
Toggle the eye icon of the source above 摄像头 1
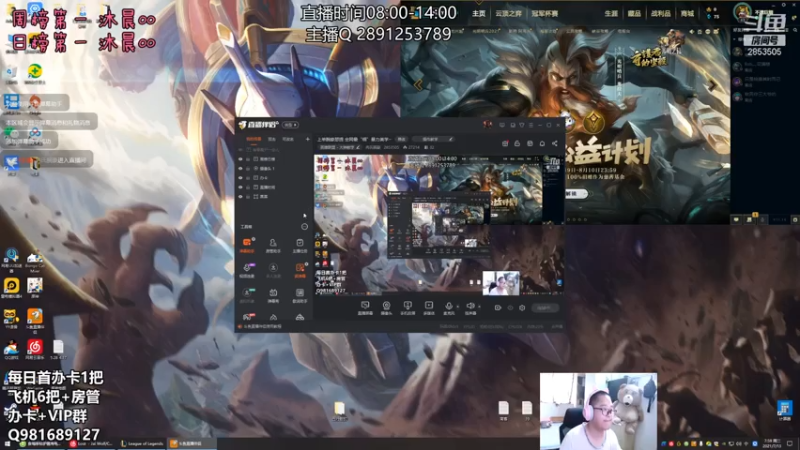[241, 159]
